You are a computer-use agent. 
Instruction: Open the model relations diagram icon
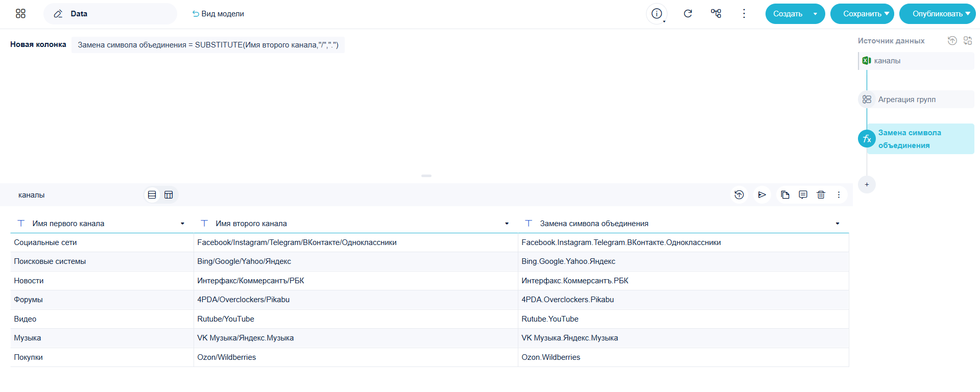[x=716, y=14]
